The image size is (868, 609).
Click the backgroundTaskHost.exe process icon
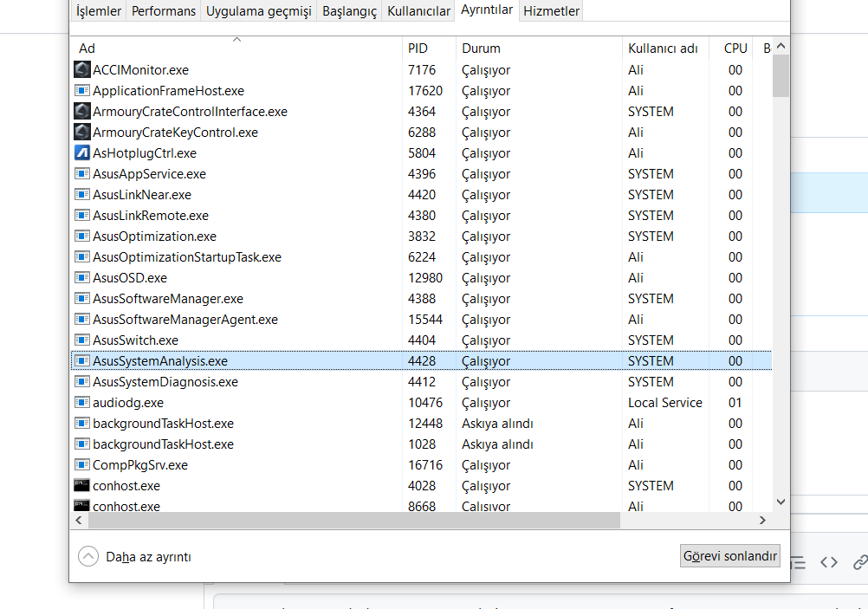(82, 423)
